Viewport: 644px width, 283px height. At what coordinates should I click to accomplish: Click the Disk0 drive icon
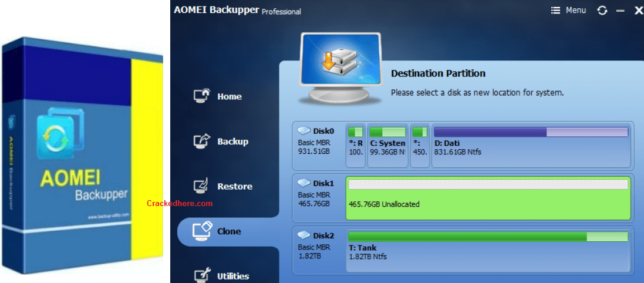click(304, 131)
